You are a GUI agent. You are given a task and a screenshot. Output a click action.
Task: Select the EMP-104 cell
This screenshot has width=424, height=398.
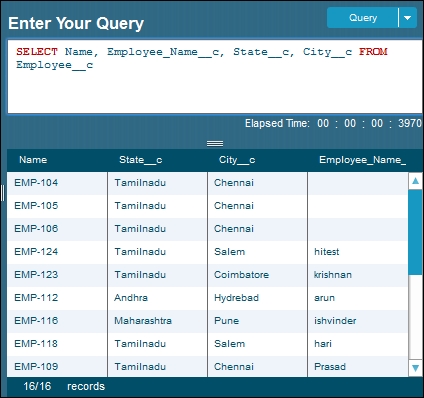coord(57,183)
